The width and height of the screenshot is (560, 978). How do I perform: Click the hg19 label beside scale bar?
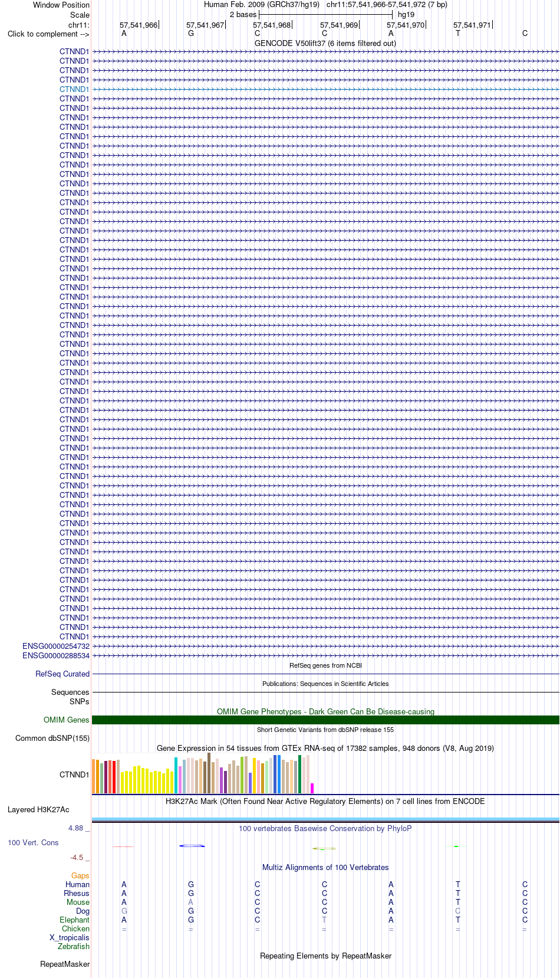406,15
